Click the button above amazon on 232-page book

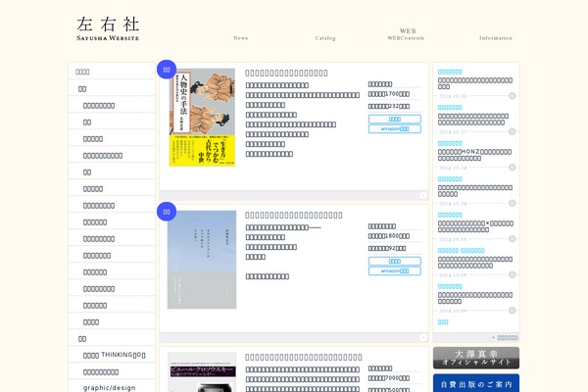pyautogui.click(x=395, y=119)
